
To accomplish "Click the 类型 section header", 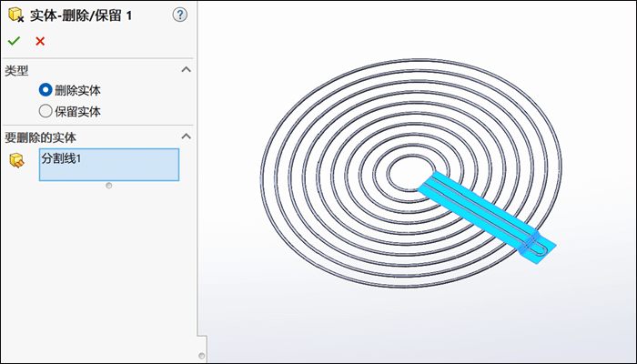I will (x=16, y=71).
